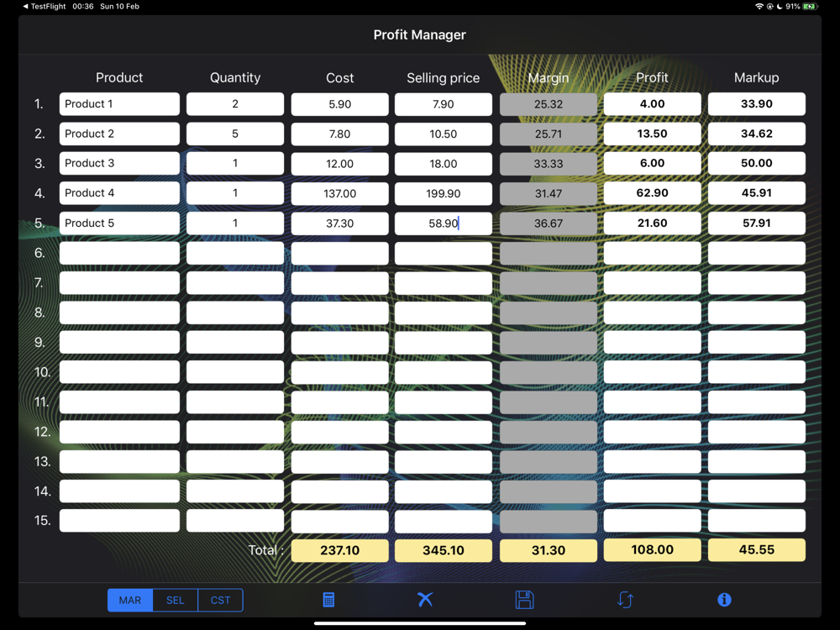This screenshot has width=840, height=630.
Task: Click the Quantity field showing 5
Action: coord(235,134)
